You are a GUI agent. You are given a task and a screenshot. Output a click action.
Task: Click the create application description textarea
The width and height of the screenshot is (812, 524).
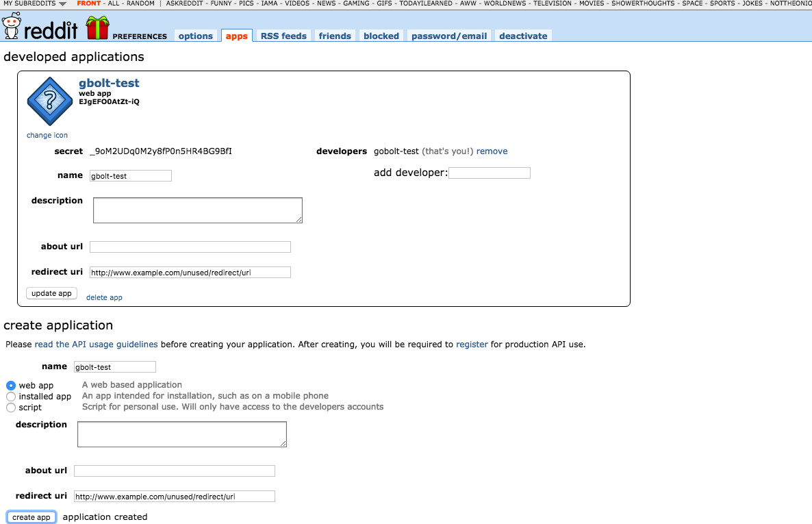pyautogui.click(x=181, y=434)
